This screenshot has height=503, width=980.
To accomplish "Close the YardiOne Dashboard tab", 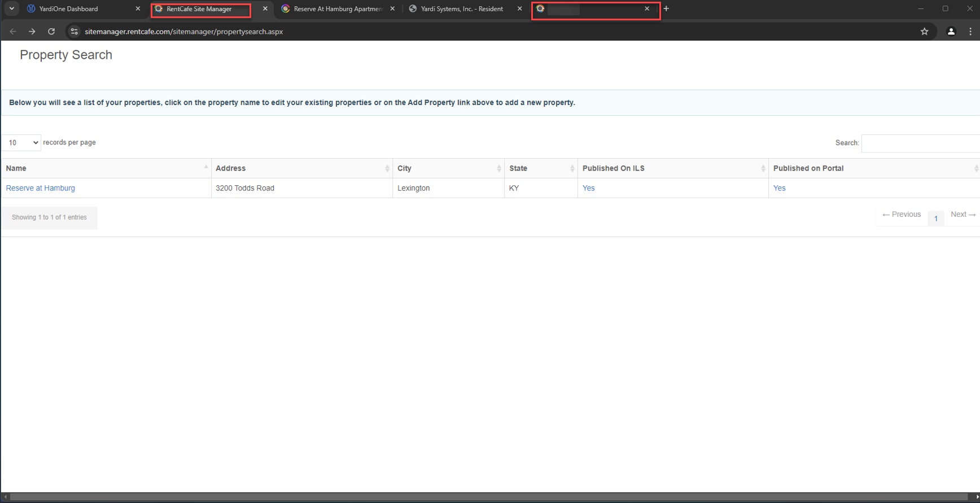I will click(x=138, y=8).
